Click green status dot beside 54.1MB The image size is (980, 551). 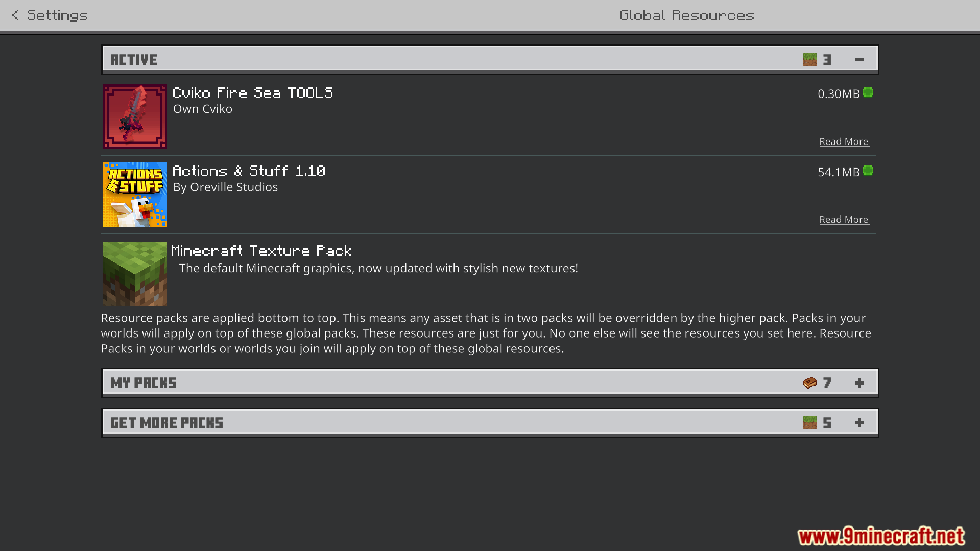(x=868, y=171)
